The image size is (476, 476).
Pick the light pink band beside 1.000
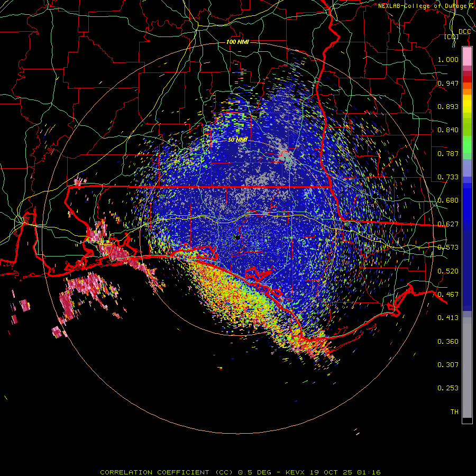[x=467, y=57]
